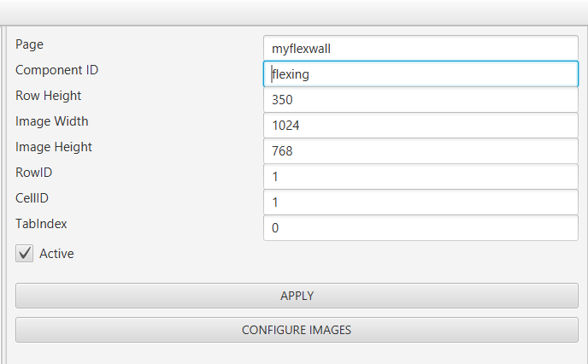The width and height of the screenshot is (588, 364).
Task: Click the RowID label
Action: click(33, 173)
